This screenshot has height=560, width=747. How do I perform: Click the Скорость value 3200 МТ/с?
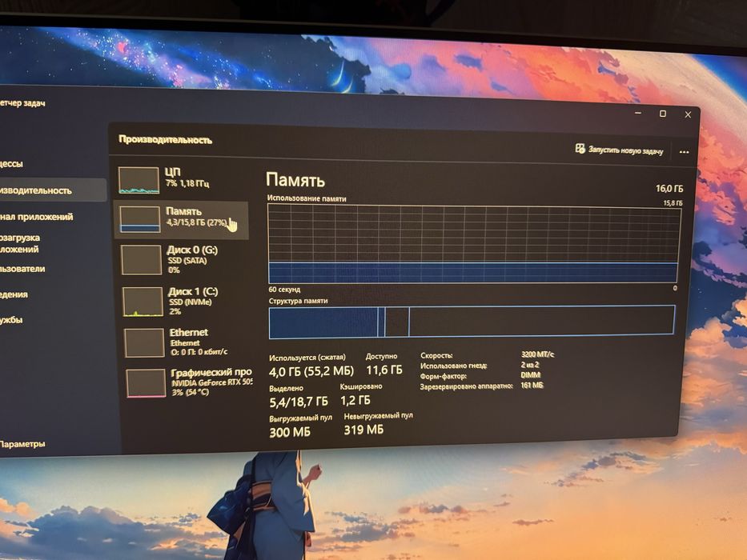pos(537,354)
